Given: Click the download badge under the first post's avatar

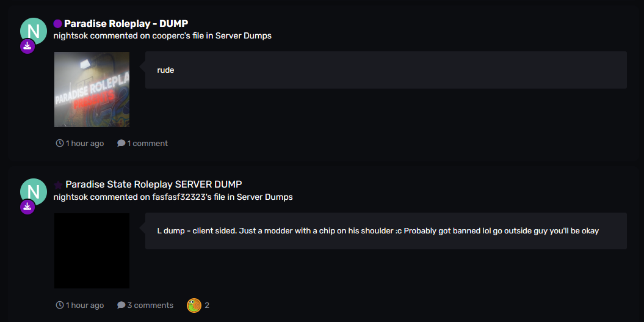Looking at the screenshot, I should tap(27, 46).
